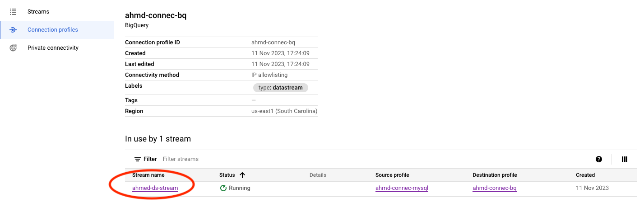Screen dimensions: 644x203
Task: Click the Destination profile column header
Action: tap(495, 175)
